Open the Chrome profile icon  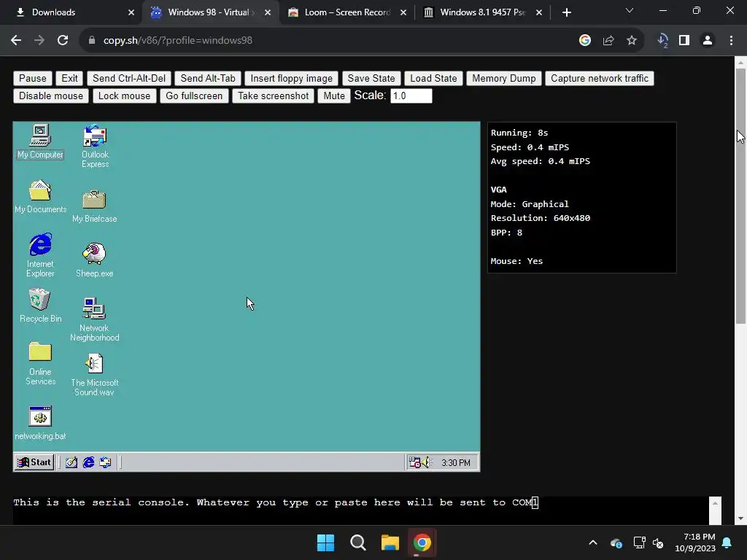pyautogui.click(x=708, y=41)
